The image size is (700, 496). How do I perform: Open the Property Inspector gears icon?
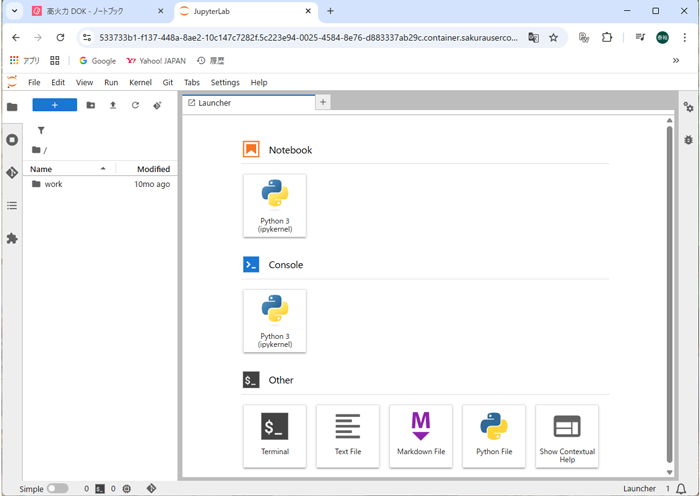pyautogui.click(x=688, y=107)
